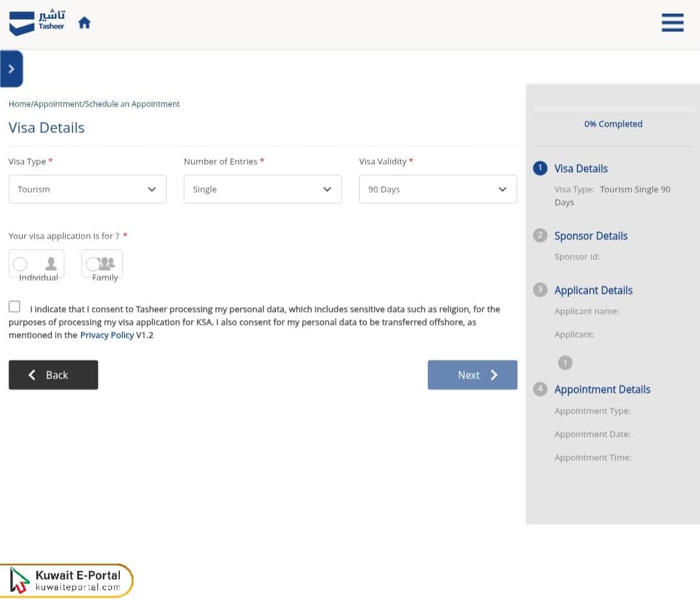
Task: Open the hamburger navigation menu
Action: click(672, 23)
